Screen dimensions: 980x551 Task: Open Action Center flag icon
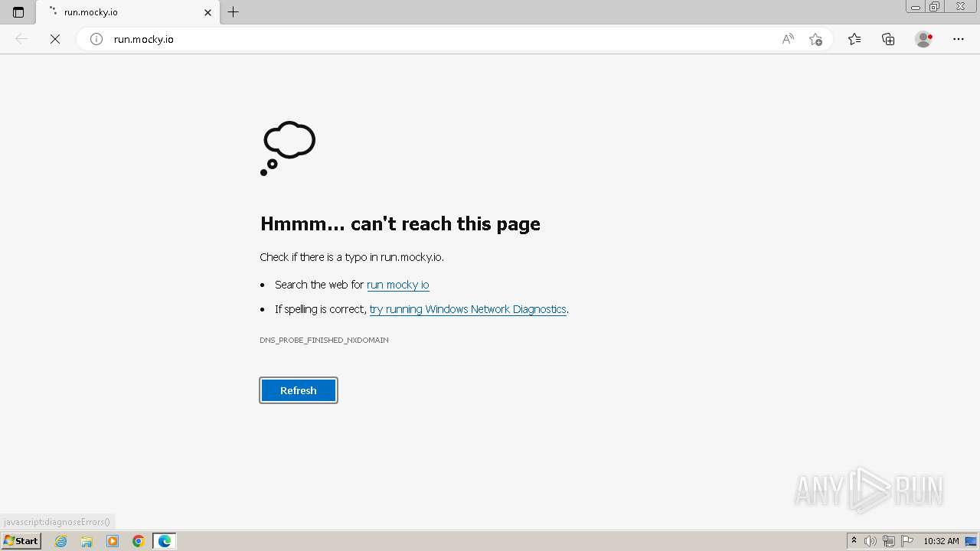coord(907,541)
